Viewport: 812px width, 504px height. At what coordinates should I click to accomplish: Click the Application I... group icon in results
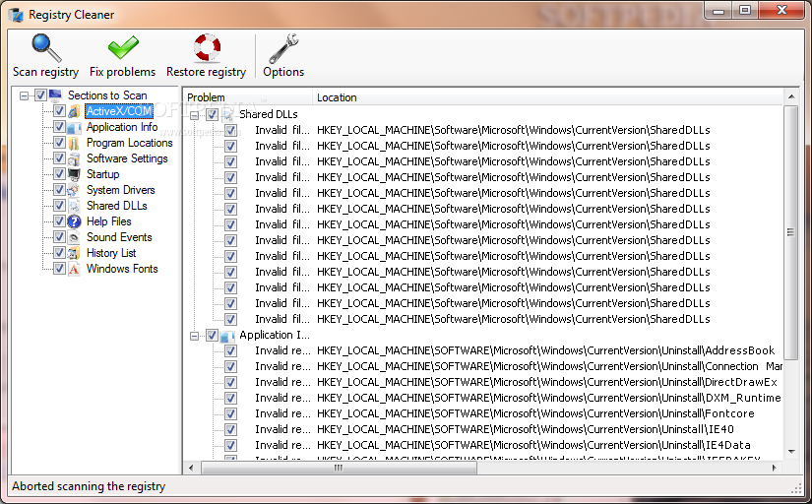[228, 336]
